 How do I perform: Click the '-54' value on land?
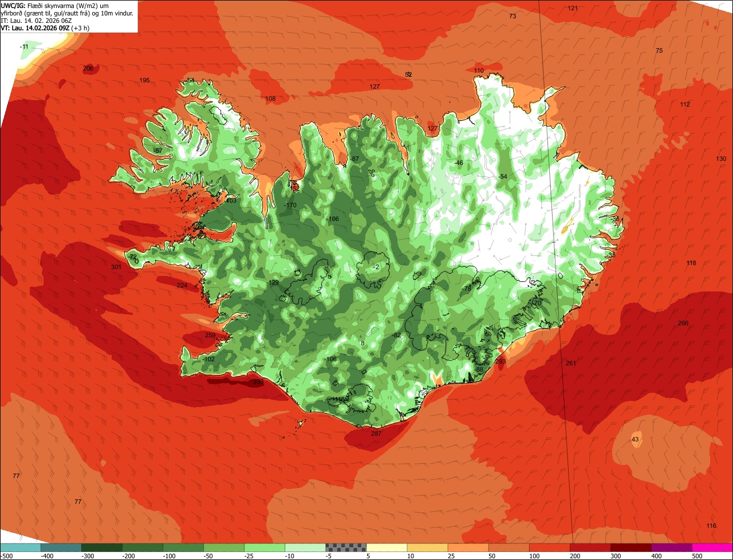click(503, 176)
